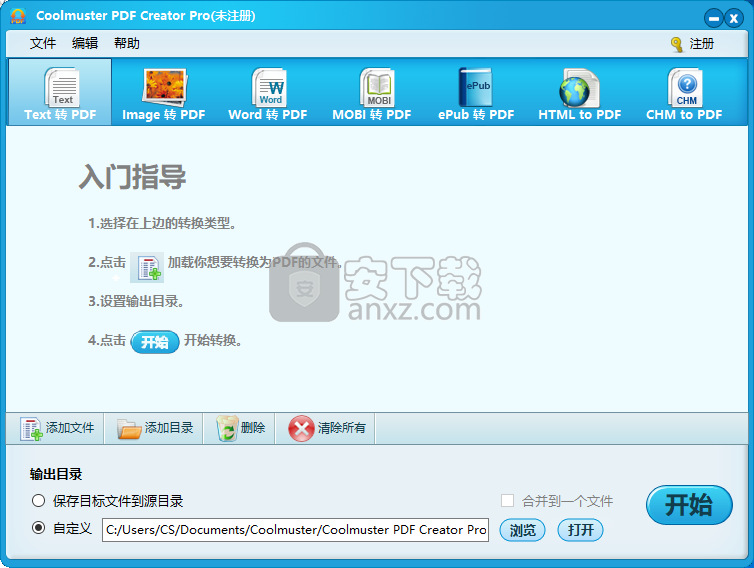Click the 删除 recycle bin toolbar button
This screenshot has width=754, height=568.
[239, 428]
